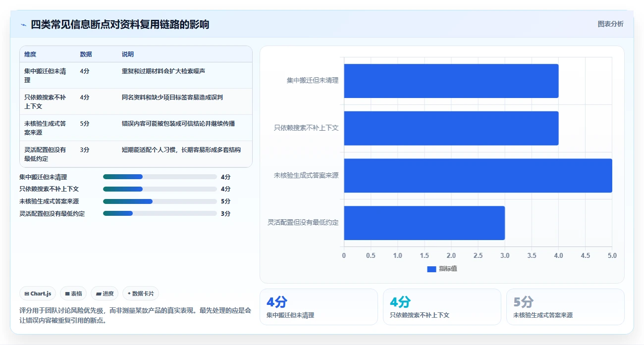The height and width of the screenshot is (345, 644).
Task: Open data card 4分 集中搬迁但未清理
Action: coord(319,307)
